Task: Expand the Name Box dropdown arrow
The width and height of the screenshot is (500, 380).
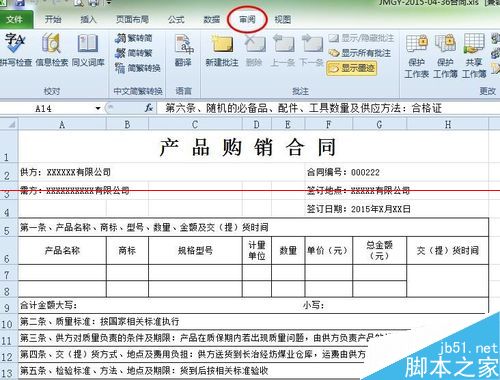Action: pyautogui.click(x=98, y=108)
